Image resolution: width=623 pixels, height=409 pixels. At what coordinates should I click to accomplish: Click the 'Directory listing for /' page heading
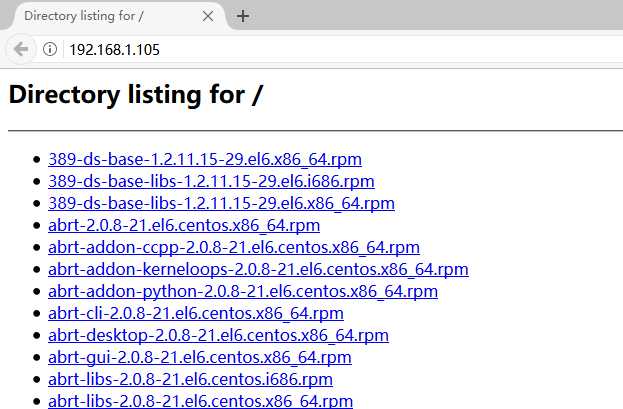135,95
